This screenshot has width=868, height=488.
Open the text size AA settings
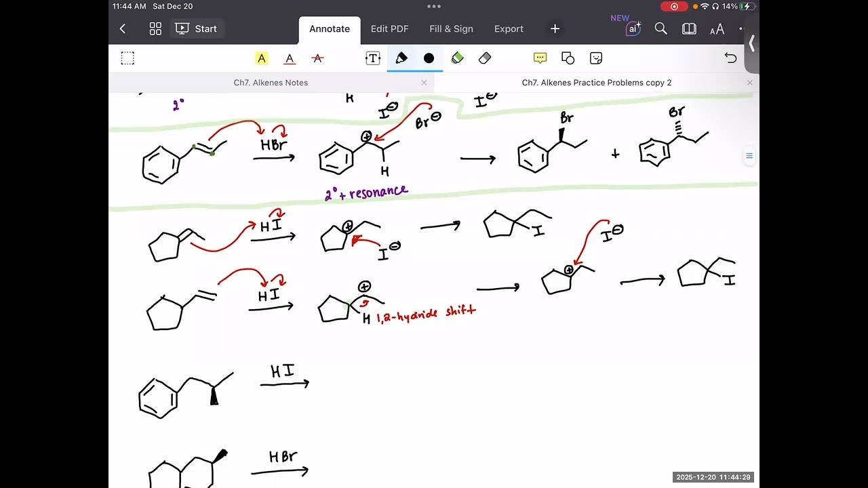(x=717, y=29)
